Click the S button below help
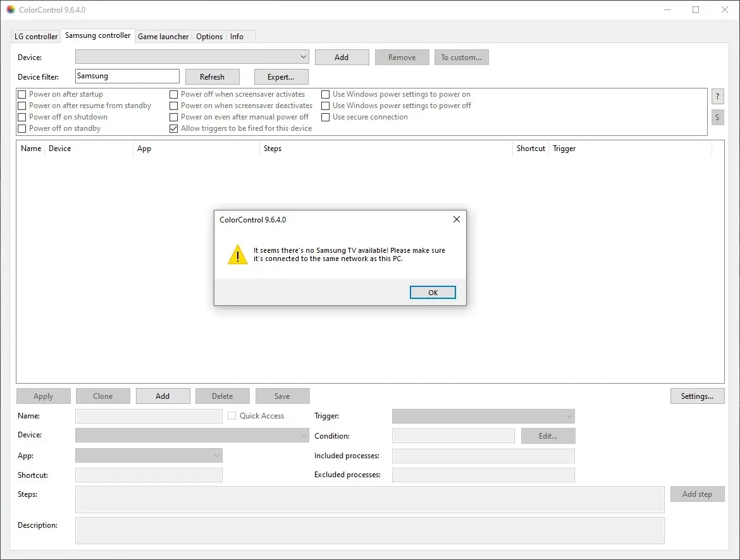The width and height of the screenshot is (740, 560). [717, 117]
